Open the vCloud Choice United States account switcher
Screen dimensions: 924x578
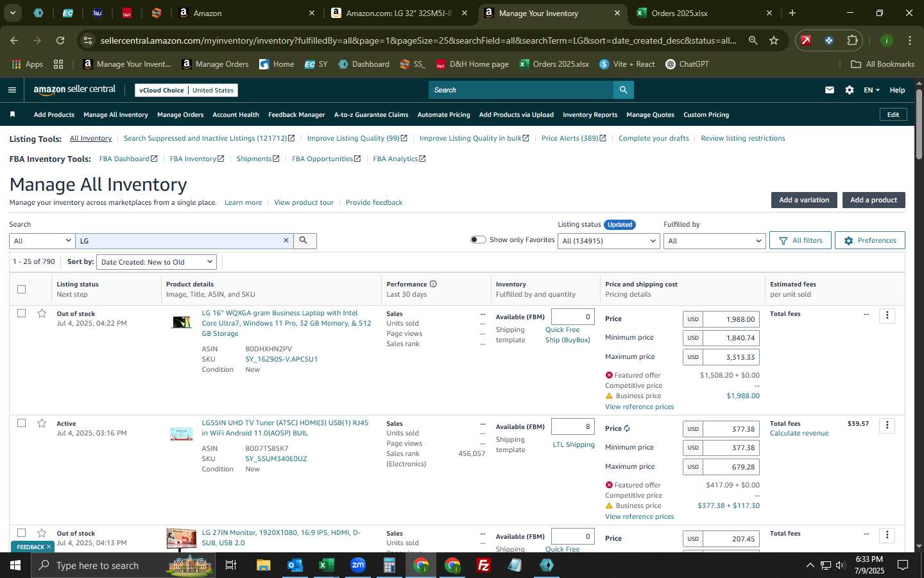[186, 90]
